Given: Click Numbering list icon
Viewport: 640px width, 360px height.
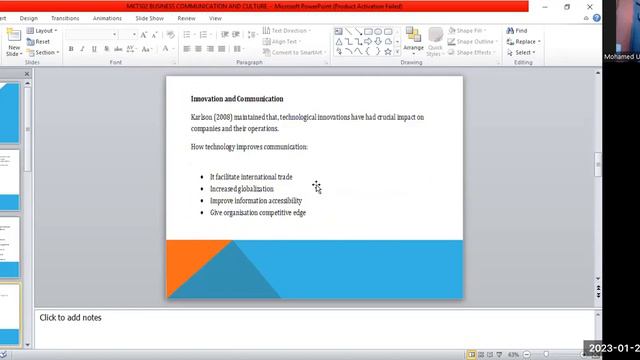Looking at the screenshot, I should tap(203, 35).
